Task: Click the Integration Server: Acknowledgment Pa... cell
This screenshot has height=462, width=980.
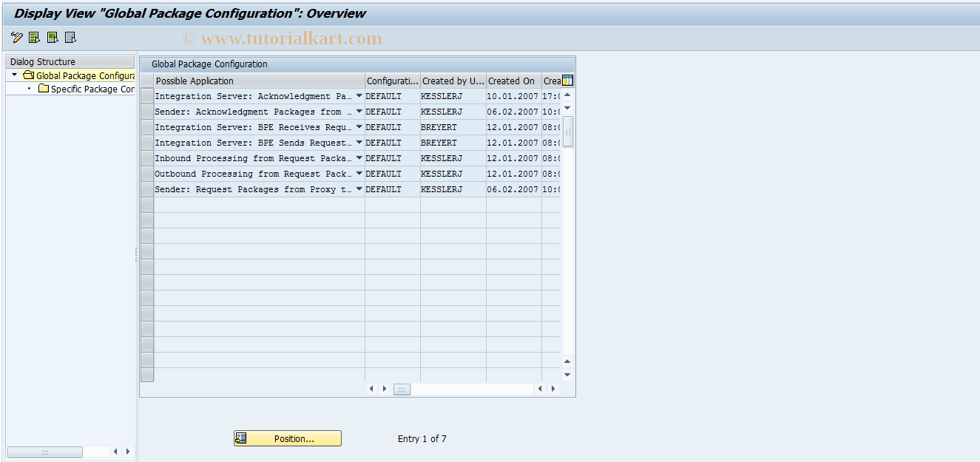Action: (x=254, y=96)
